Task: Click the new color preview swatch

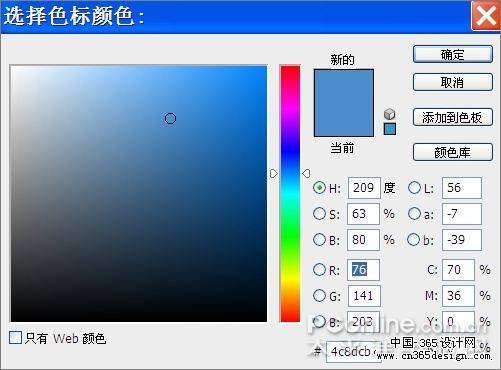Action: point(344,86)
